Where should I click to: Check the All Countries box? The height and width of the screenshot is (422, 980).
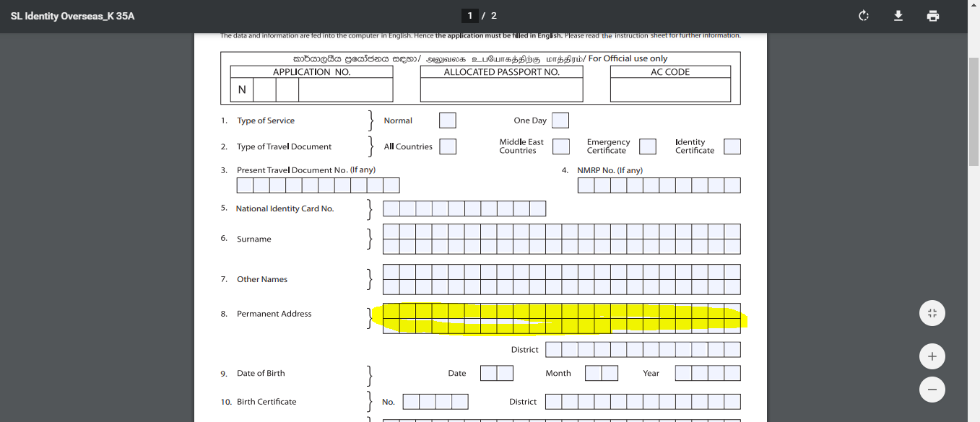coord(448,146)
